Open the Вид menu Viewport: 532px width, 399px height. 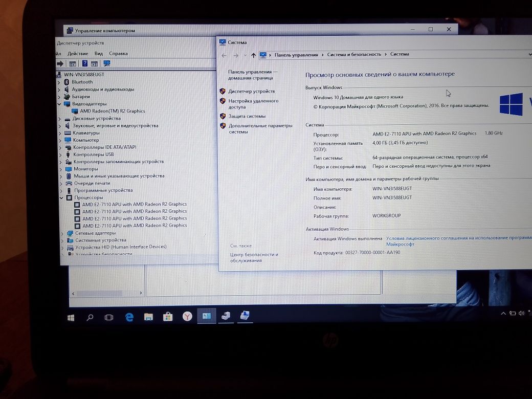[x=99, y=54]
